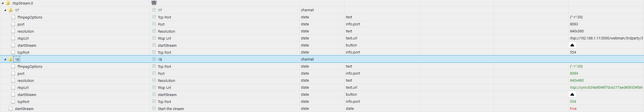644x112 pixels.
Task: Click channel type icon next to name 17
Action: click(154, 10)
